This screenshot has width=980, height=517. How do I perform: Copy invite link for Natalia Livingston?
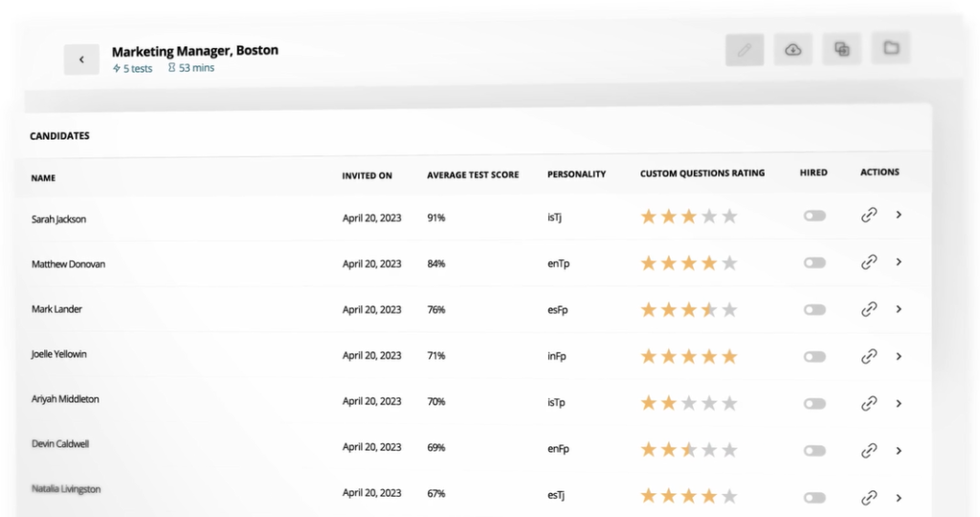click(x=869, y=498)
